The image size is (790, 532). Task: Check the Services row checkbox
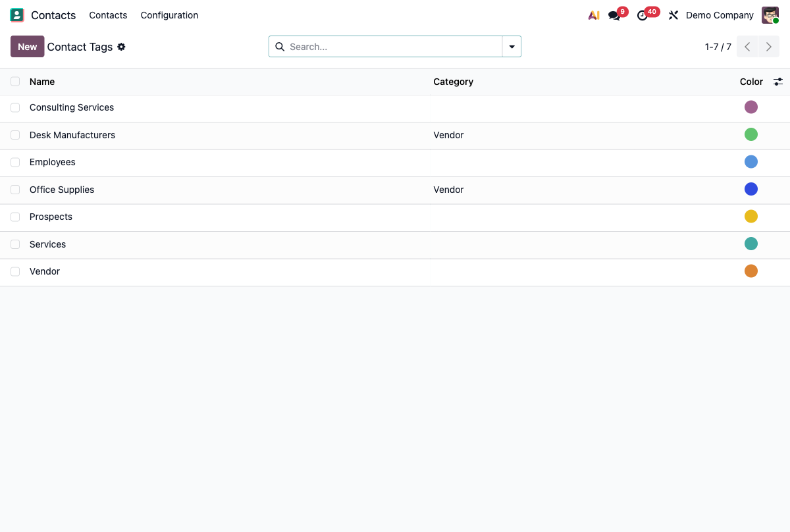15,244
